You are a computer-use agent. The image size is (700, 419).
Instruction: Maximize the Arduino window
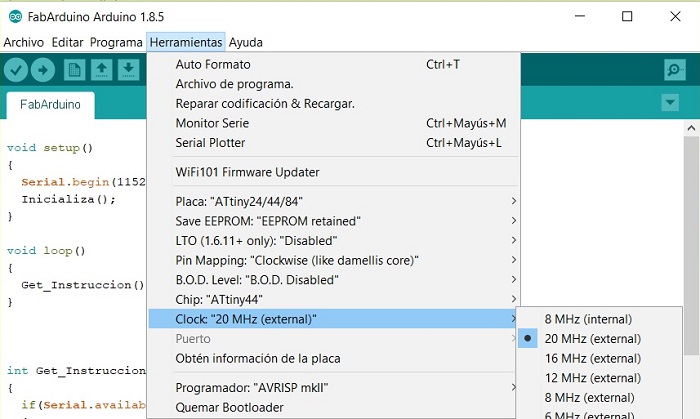[x=627, y=17]
